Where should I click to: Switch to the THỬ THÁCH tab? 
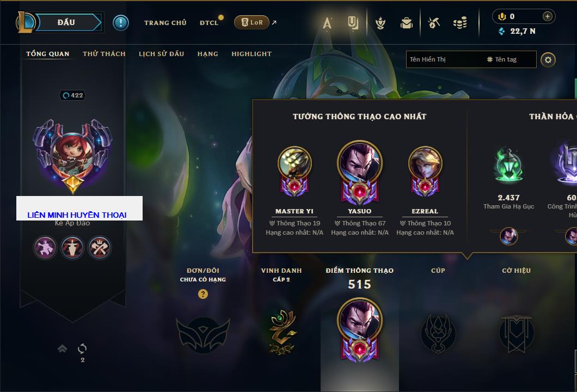coord(104,54)
